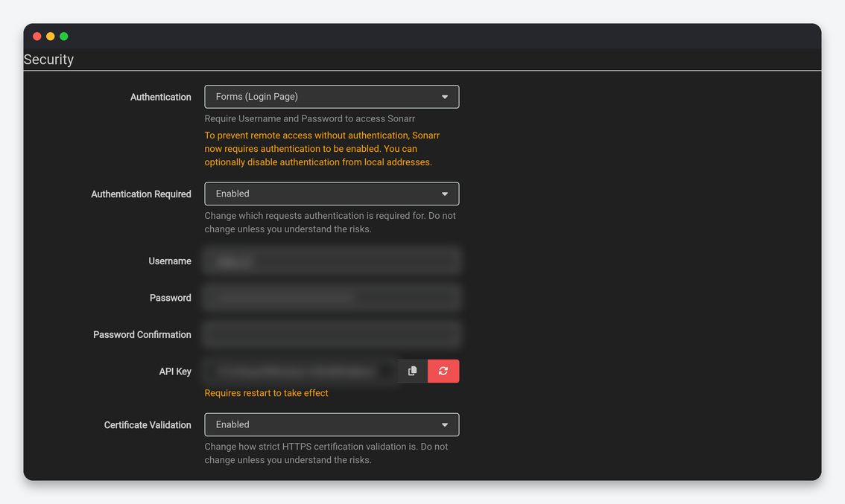
Task: Click the Password input field
Action: coord(332,298)
